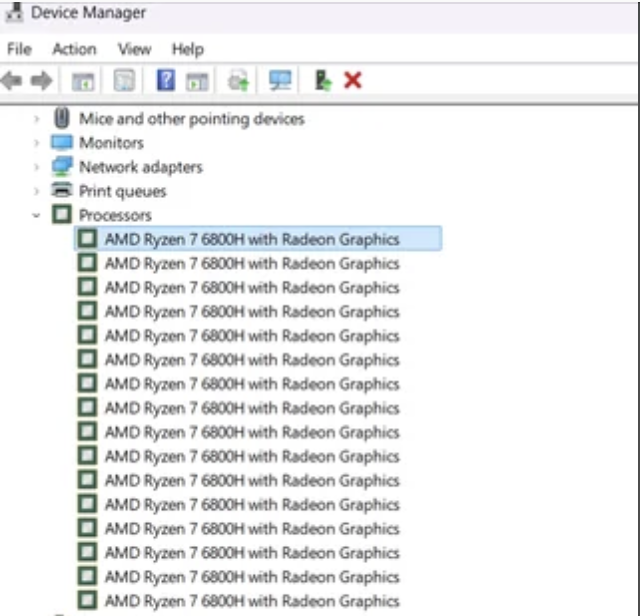This screenshot has width=640, height=616.
Task: Click the Processors category chip icon
Action: click(x=62, y=214)
